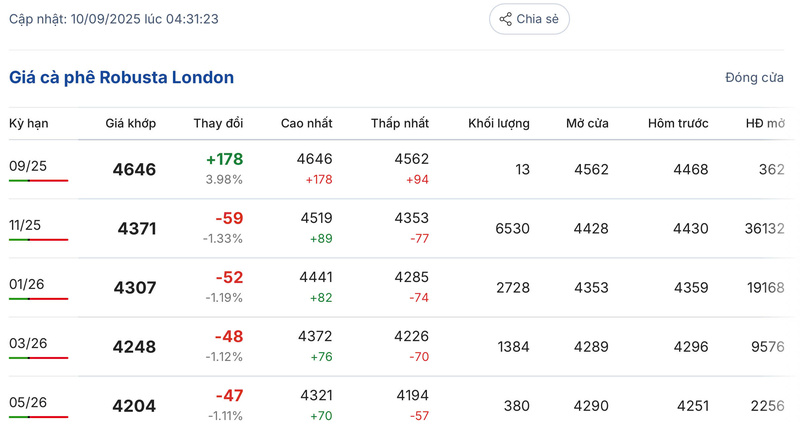Image resolution: width=800 pixels, height=426 pixels.
Task: Select the 01/26 contract term
Action: (28, 284)
